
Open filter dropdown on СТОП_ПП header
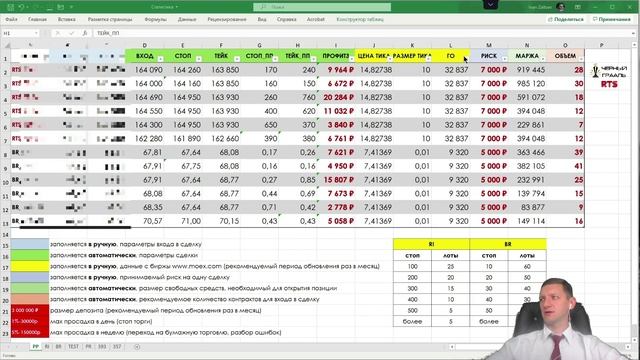coord(275,59)
